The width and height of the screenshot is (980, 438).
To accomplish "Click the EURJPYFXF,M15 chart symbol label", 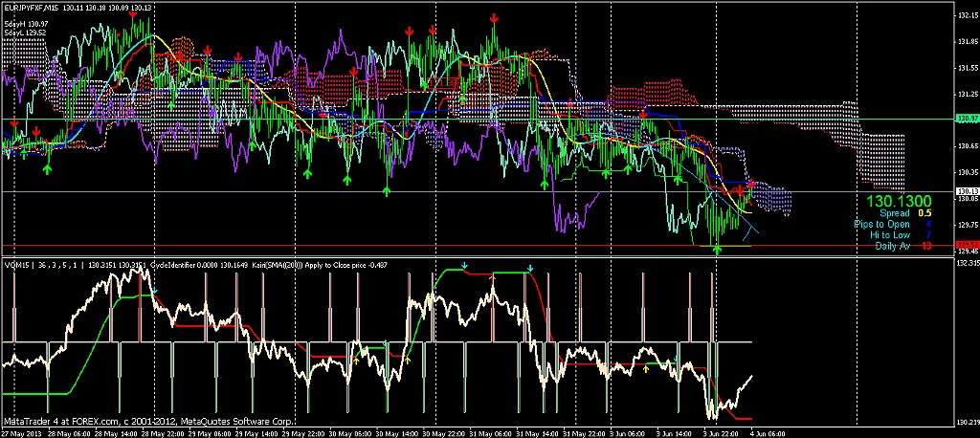I will tap(30, 7).
